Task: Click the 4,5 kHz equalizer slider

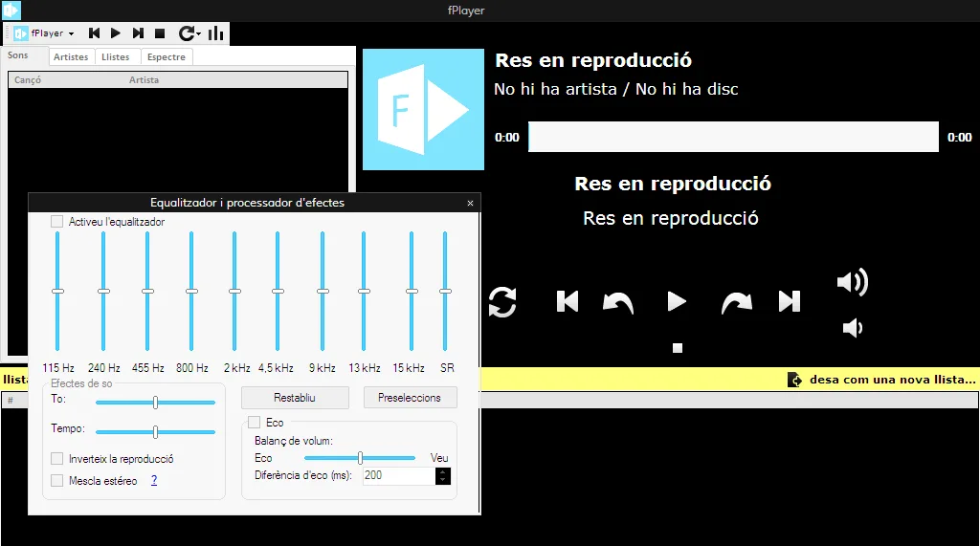Action: click(x=278, y=291)
